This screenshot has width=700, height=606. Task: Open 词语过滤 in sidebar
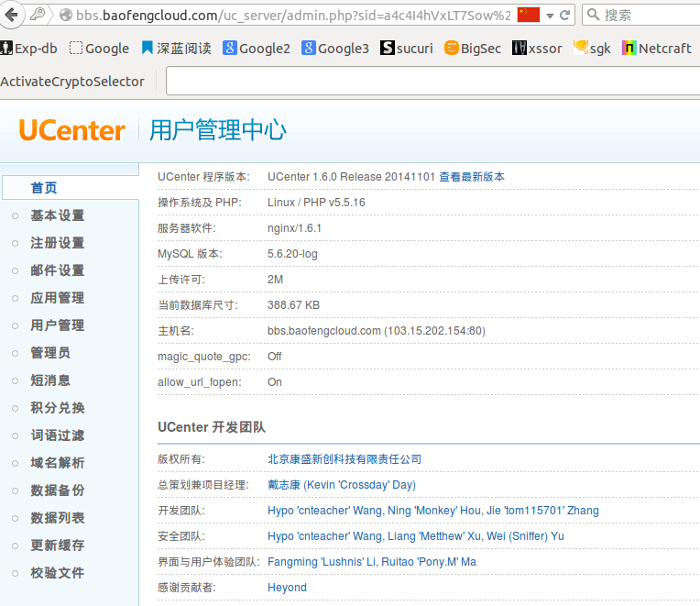(57, 435)
